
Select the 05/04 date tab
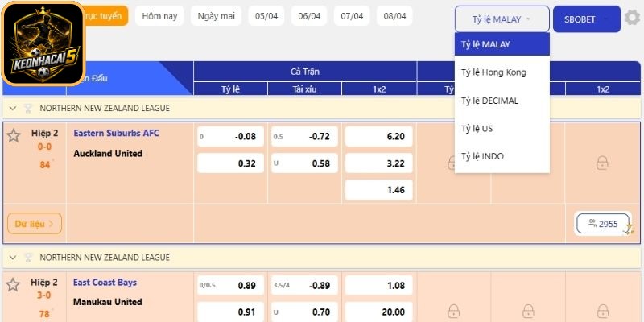(x=266, y=16)
